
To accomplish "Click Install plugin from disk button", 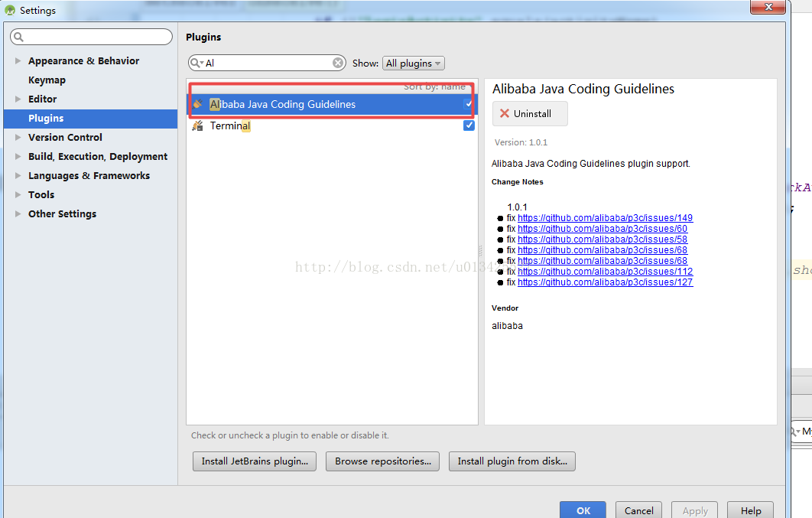I will (512, 461).
